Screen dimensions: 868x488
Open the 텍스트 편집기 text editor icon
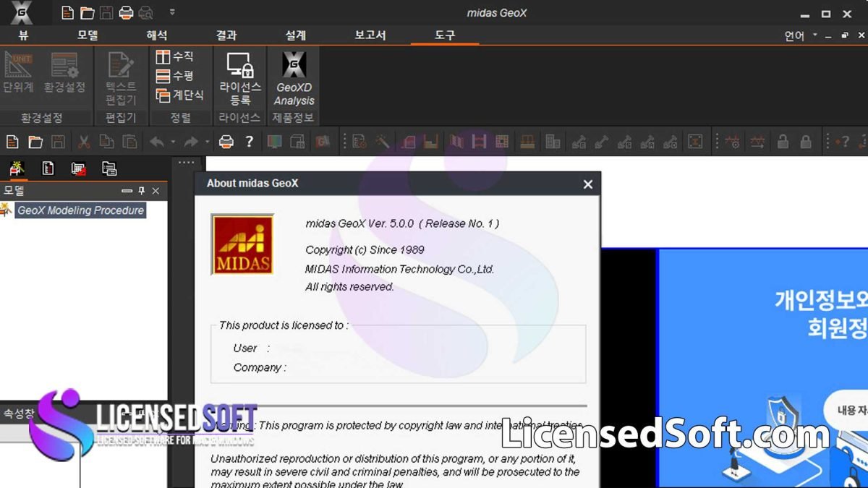[121, 79]
